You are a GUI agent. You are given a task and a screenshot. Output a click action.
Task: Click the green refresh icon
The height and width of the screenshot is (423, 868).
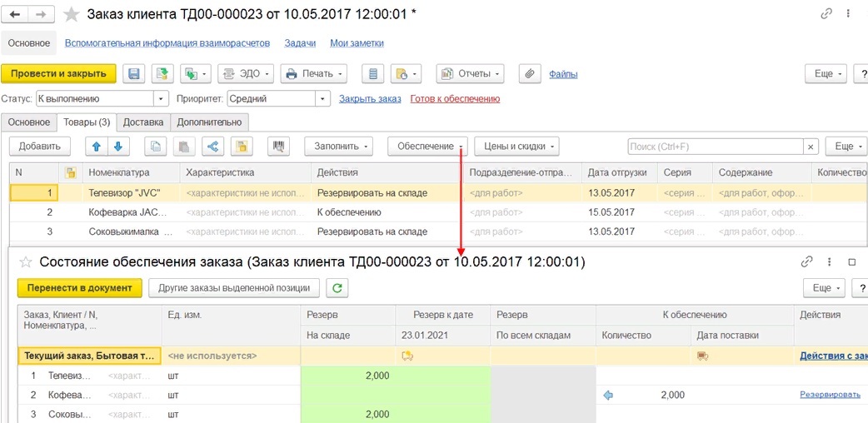(x=337, y=288)
